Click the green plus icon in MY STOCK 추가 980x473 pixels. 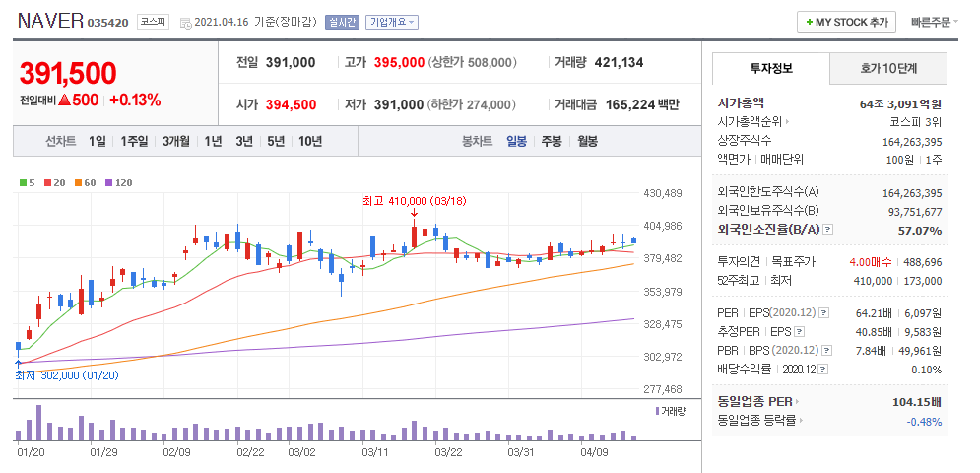(x=810, y=22)
